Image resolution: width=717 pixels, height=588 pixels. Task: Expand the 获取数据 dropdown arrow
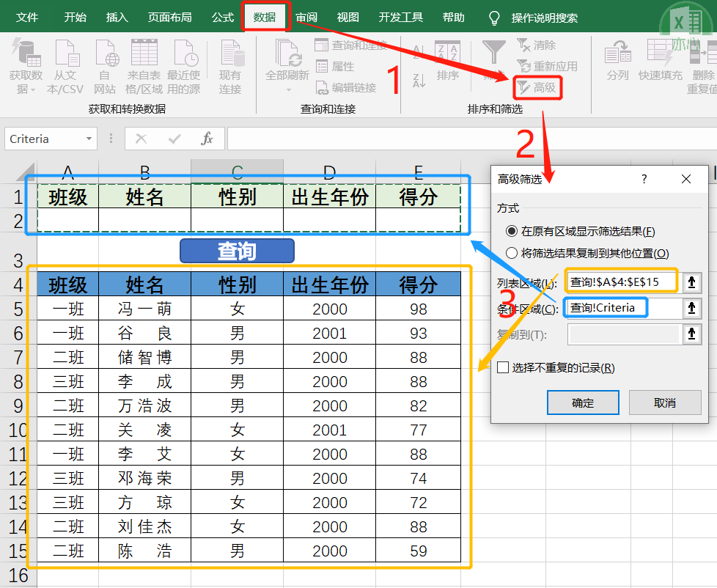(33, 90)
